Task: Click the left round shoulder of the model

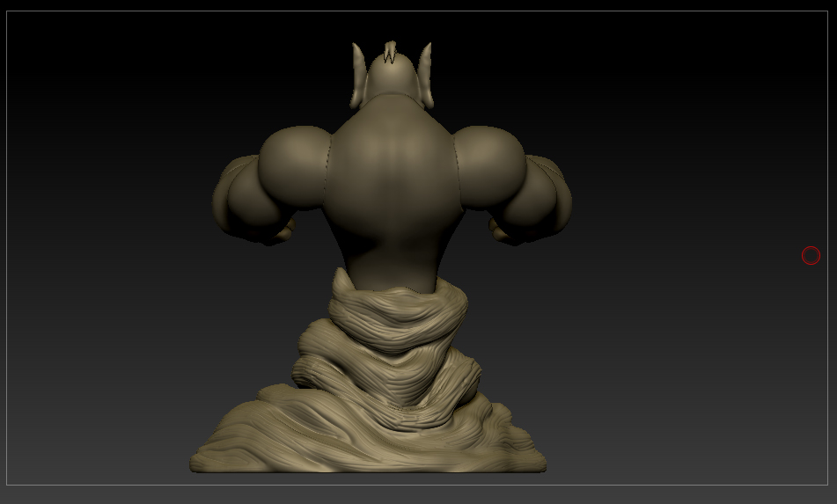Action: click(x=295, y=166)
